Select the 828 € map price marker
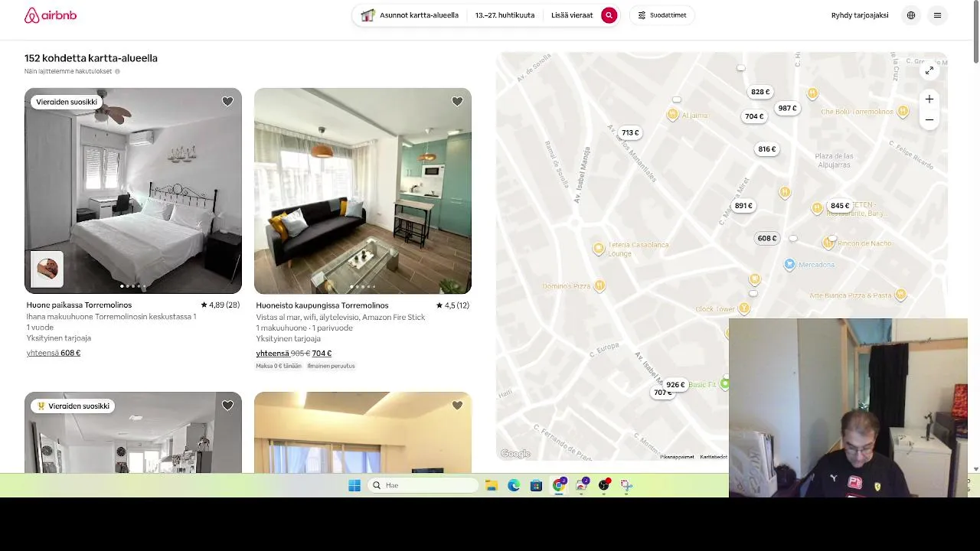The width and height of the screenshot is (980, 551). tap(760, 92)
